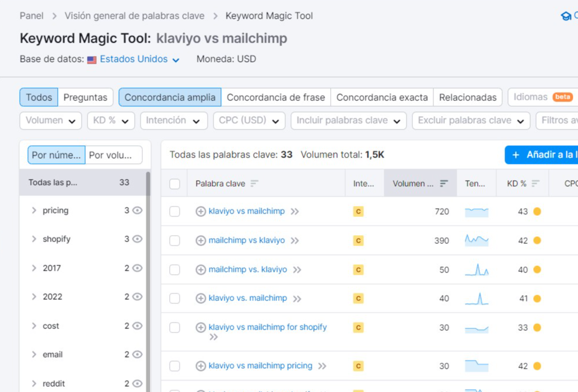
Task: Open double-arrow details for mailchimp vs klaviyo
Action: pos(295,240)
